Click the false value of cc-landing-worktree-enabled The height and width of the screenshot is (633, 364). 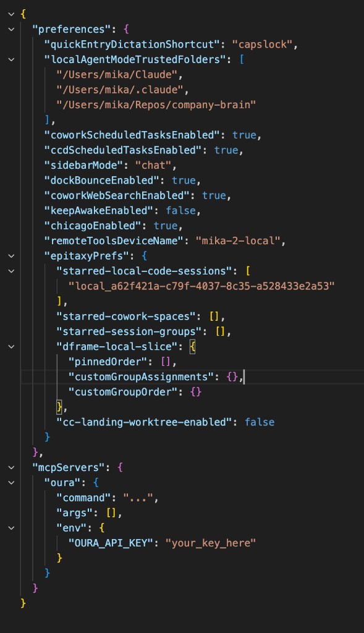tap(260, 422)
